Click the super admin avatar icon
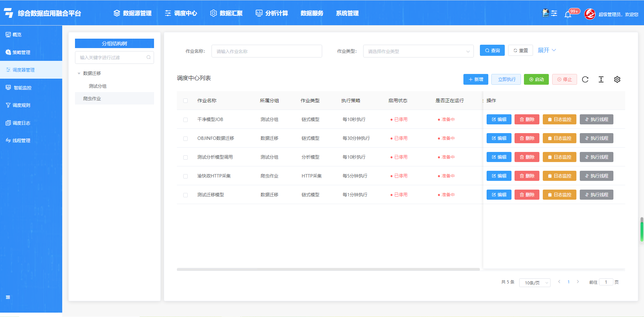644x317 pixels. pyautogui.click(x=590, y=14)
